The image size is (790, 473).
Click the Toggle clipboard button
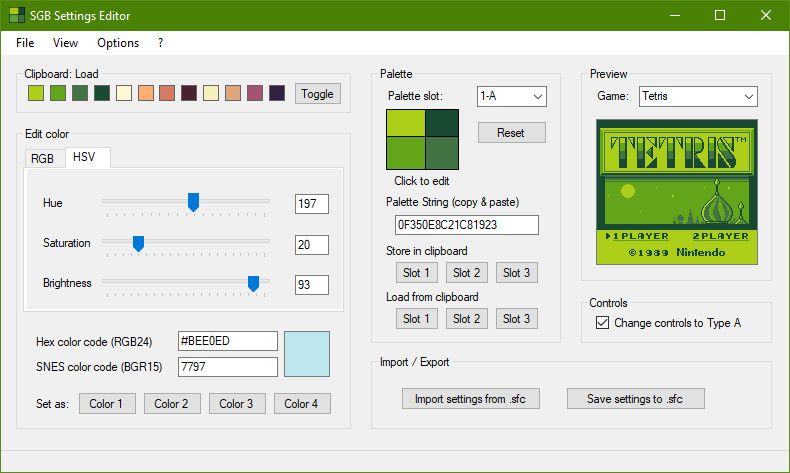point(317,94)
